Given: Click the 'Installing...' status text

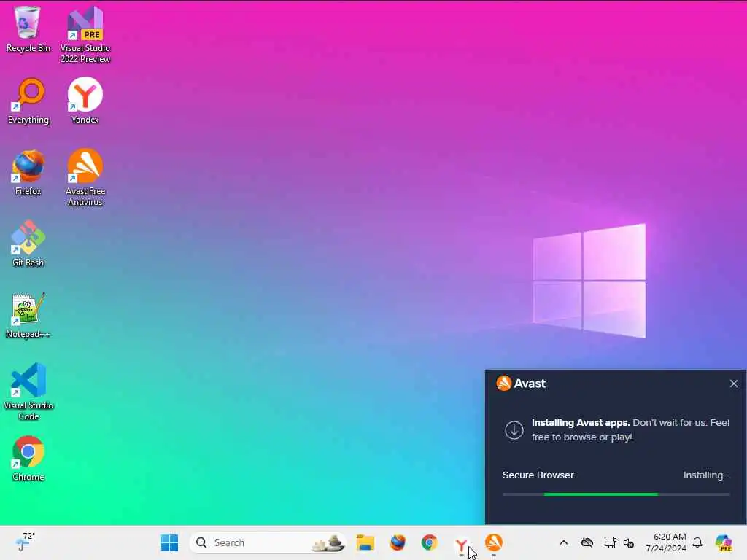Looking at the screenshot, I should coord(706,475).
